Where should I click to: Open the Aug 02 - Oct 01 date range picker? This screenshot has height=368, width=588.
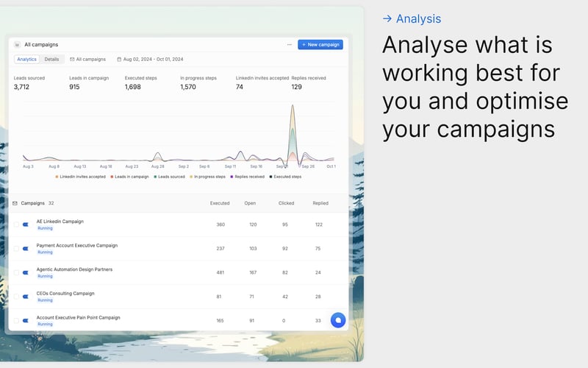pyautogui.click(x=150, y=60)
